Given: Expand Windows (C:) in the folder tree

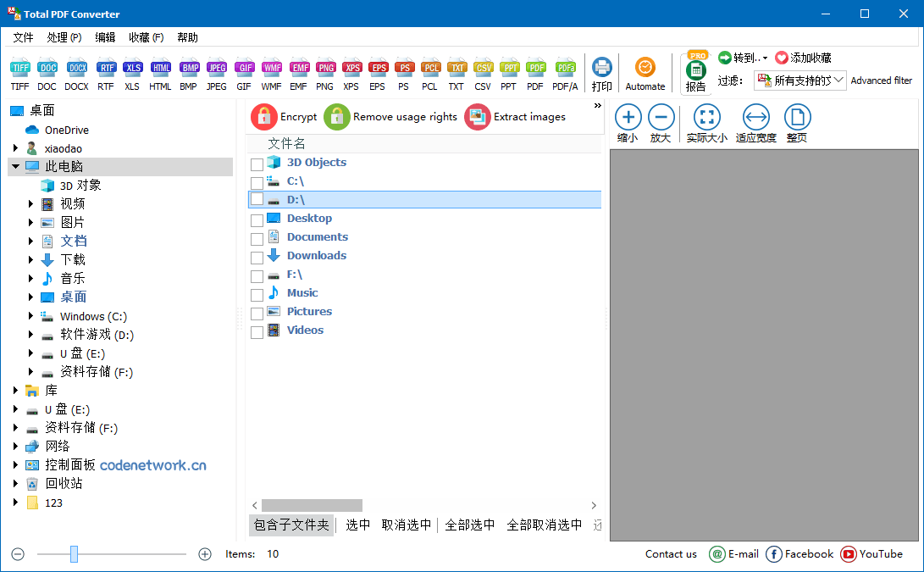Looking at the screenshot, I should click(x=30, y=315).
